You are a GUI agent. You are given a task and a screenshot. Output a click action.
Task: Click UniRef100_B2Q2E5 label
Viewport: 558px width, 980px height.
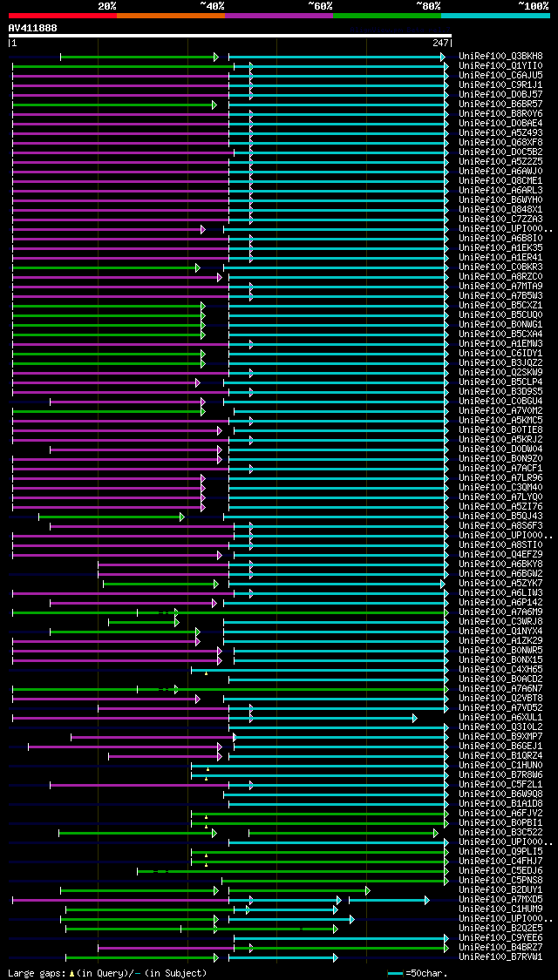(500, 928)
